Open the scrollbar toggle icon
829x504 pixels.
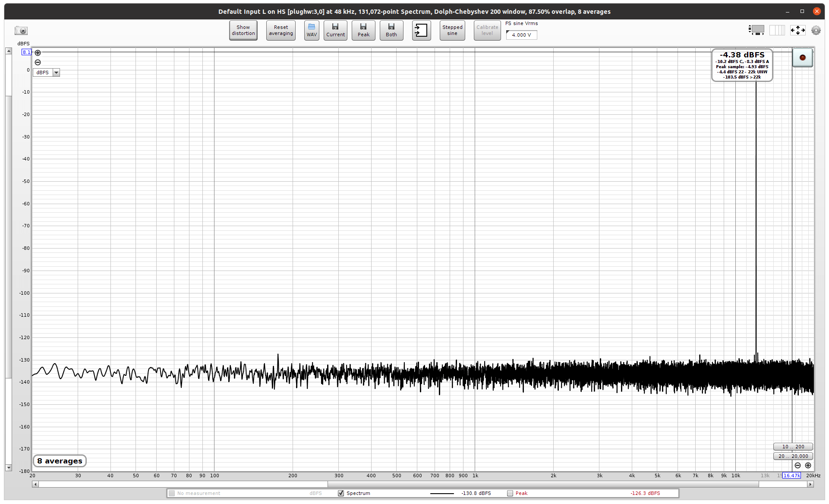click(756, 30)
